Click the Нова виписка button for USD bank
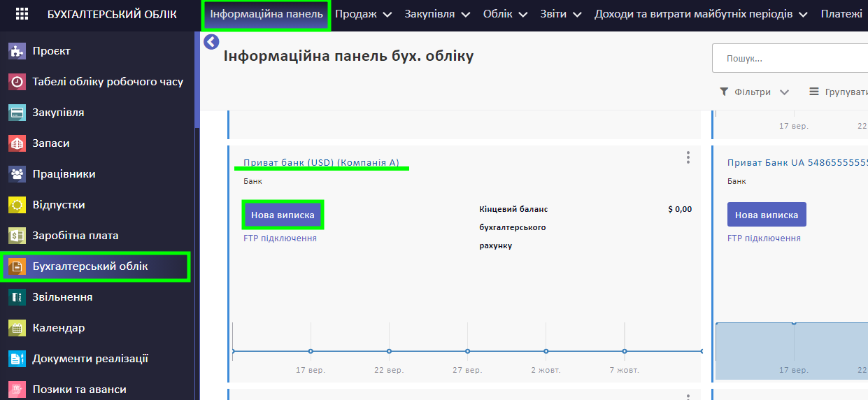This screenshot has height=400, width=868. [x=283, y=215]
